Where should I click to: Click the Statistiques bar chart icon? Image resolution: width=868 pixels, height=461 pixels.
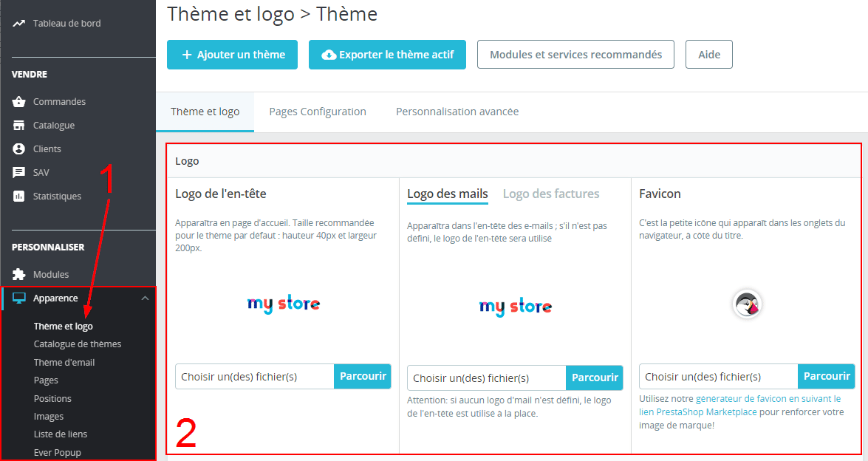[x=19, y=197]
